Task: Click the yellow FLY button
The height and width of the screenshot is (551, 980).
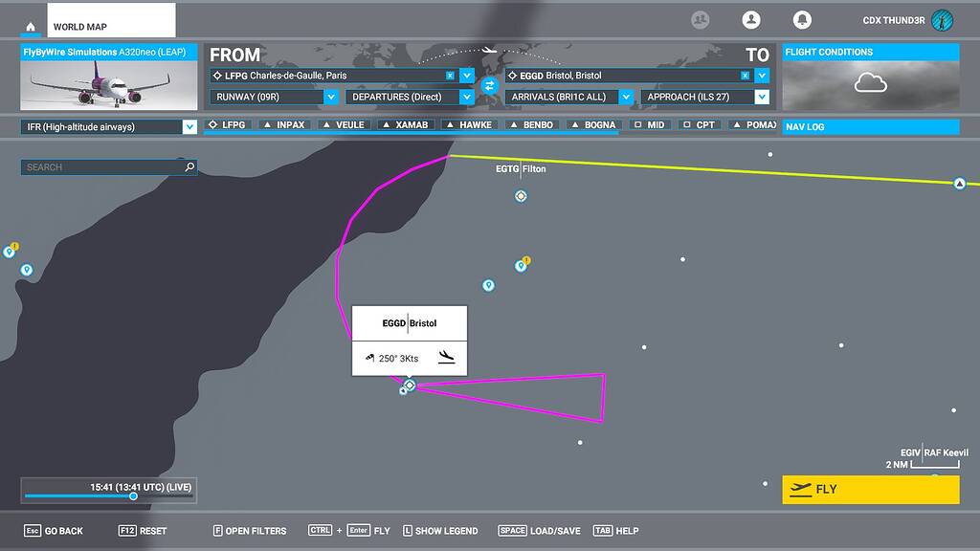Action: click(869, 489)
